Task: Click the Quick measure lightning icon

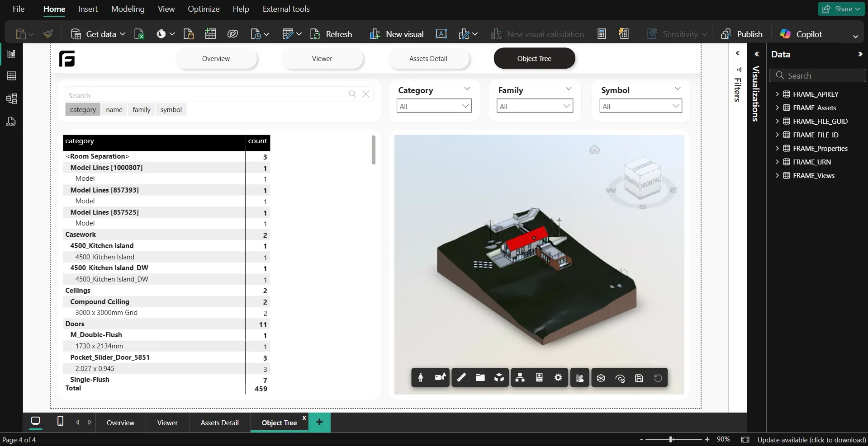Action: coord(624,34)
